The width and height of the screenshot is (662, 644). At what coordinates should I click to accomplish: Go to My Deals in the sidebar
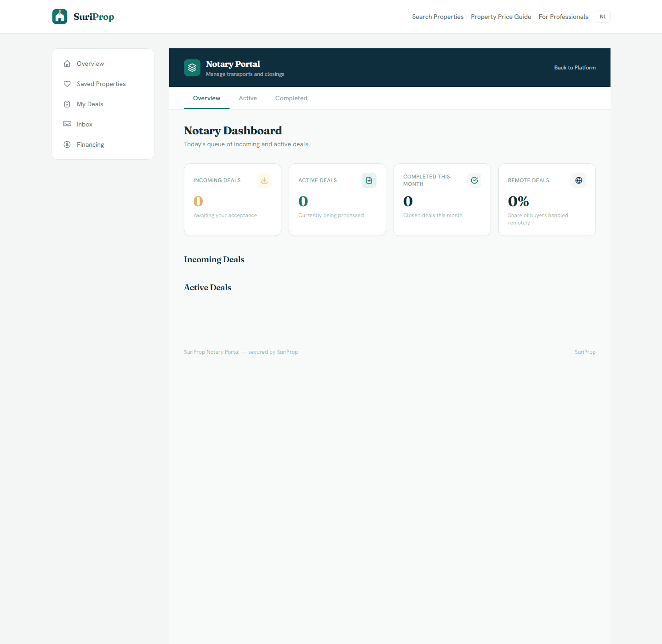[103, 104]
